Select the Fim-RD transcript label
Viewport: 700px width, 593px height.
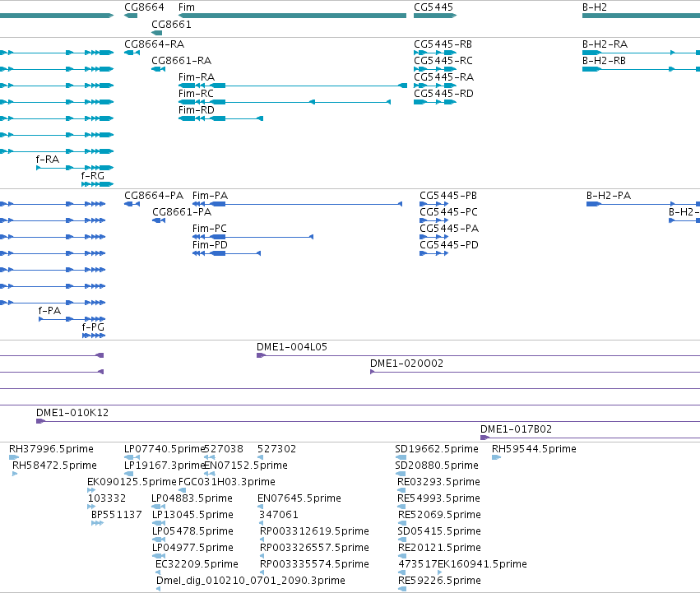[197, 110]
